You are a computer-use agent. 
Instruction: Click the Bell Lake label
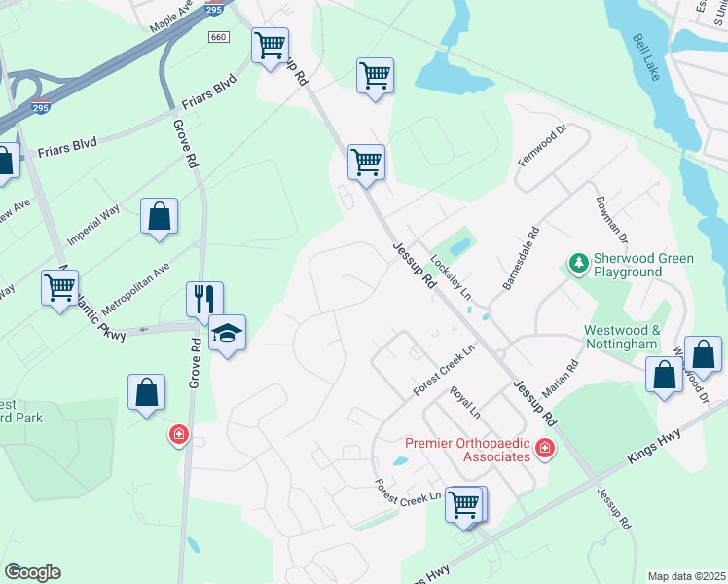646,57
